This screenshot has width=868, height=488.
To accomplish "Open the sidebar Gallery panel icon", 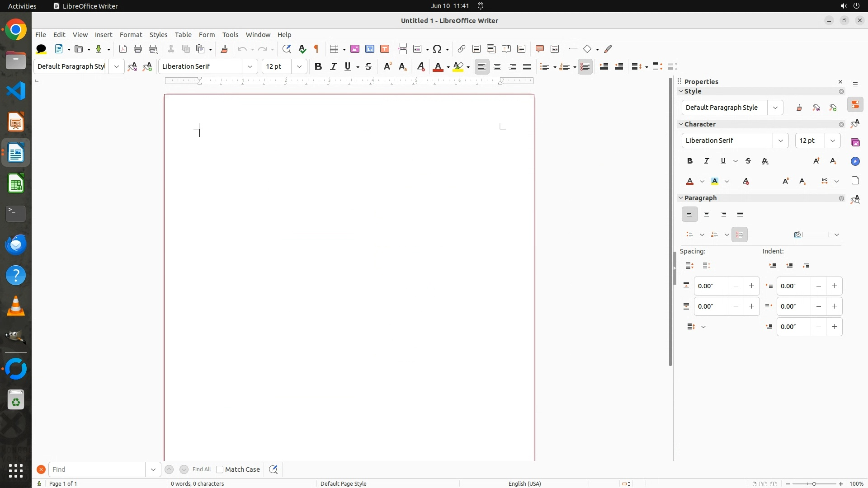I will pos(855,142).
